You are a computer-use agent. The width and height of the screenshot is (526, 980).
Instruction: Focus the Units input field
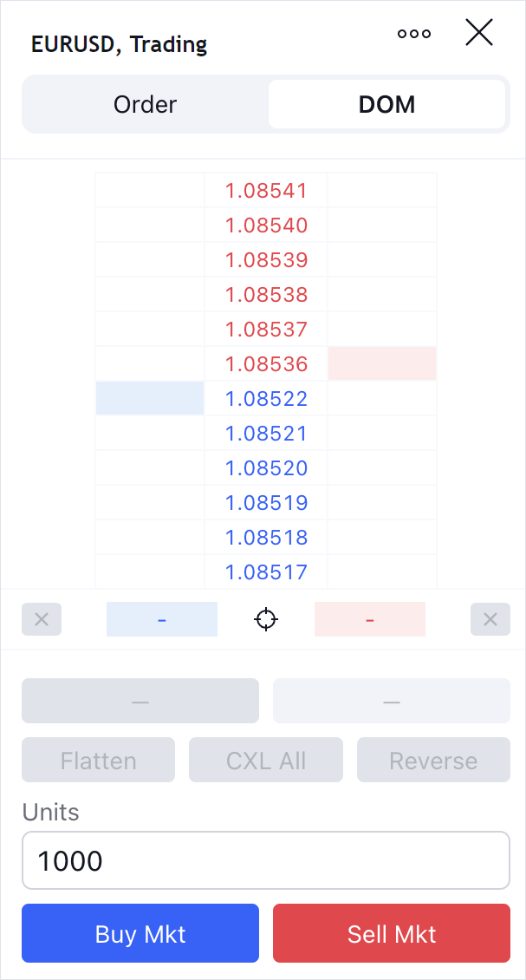(266, 860)
